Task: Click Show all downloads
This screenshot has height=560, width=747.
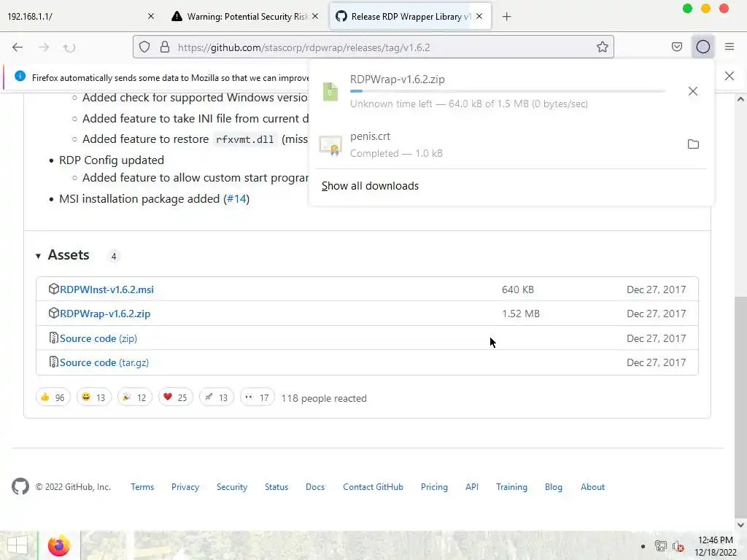Action: tap(370, 186)
